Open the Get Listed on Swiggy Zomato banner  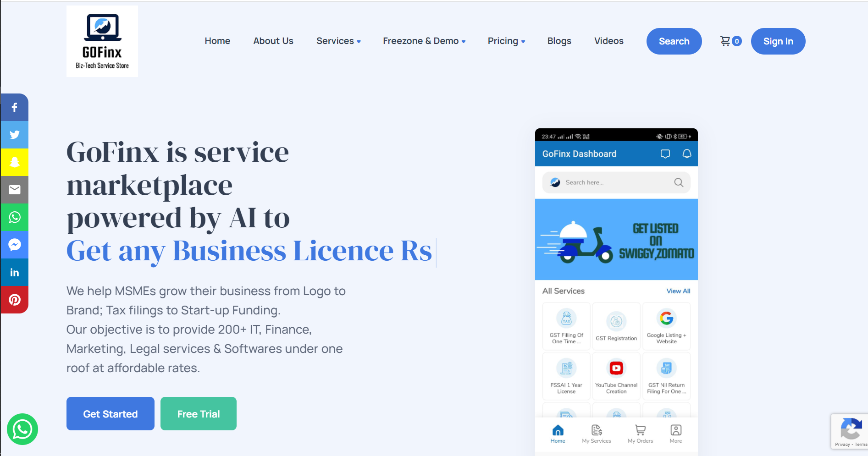(616, 239)
